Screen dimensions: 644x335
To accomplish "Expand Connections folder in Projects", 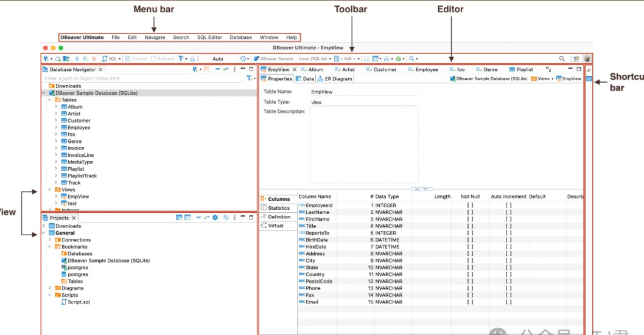I will [x=50, y=240].
